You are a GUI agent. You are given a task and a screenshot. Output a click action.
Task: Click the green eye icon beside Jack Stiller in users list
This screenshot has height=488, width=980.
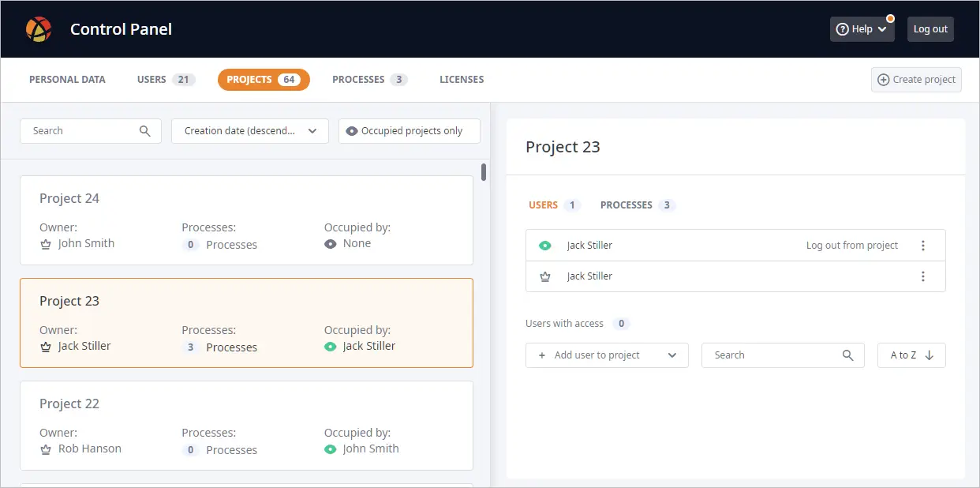tap(544, 246)
